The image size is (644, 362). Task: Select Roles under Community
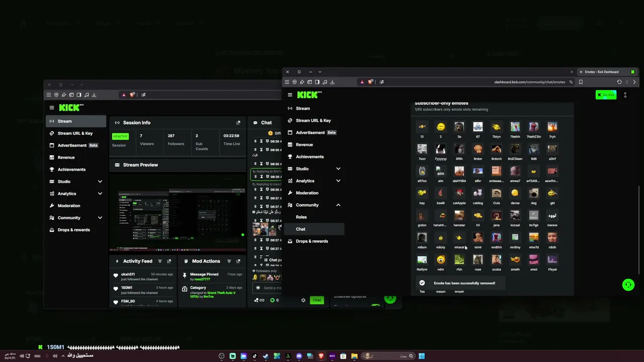coord(314,217)
